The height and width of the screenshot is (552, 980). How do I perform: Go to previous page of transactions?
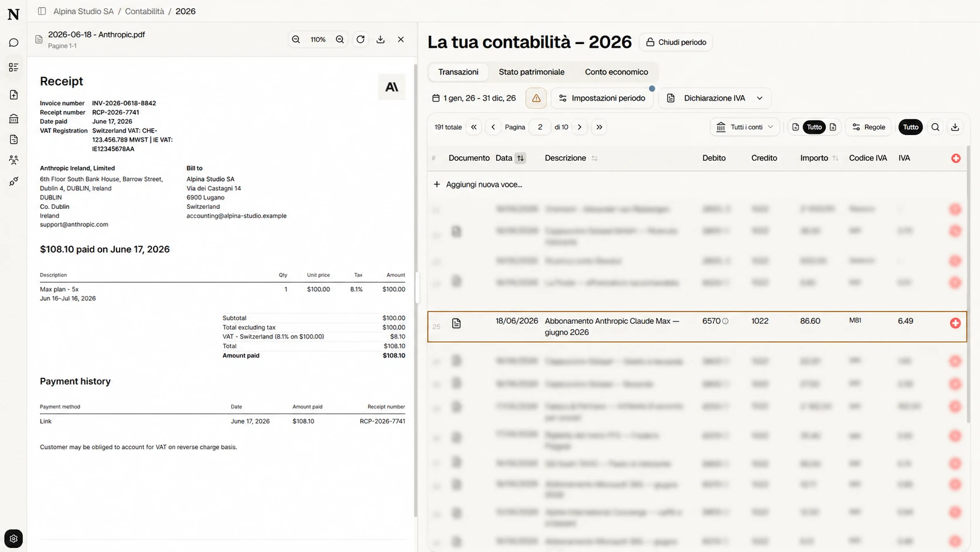[493, 127]
